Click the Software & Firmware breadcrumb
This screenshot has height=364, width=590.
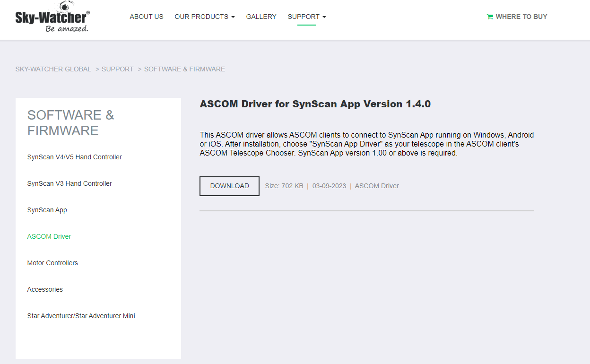pyautogui.click(x=184, y=69)
